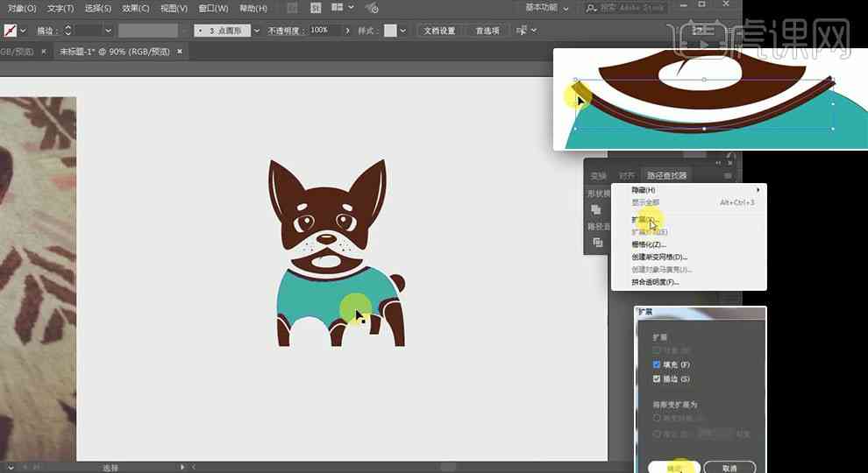Click the 3 点圆形 brush definition box
Screen dimensions: 868x473
223,31
